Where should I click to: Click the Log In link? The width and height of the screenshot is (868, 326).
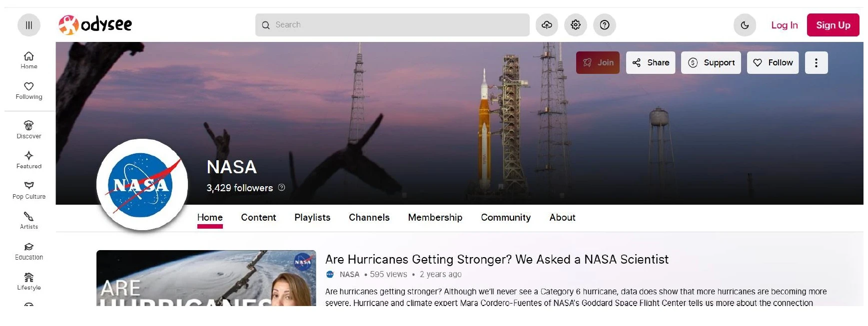point(784,25)
